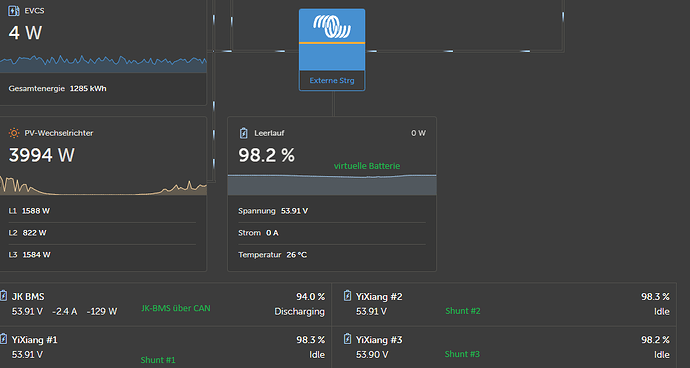Viewport: 690px width, 368px height.
Task: Click the JK BMS battery icon
Action: (x=4, y=296)
